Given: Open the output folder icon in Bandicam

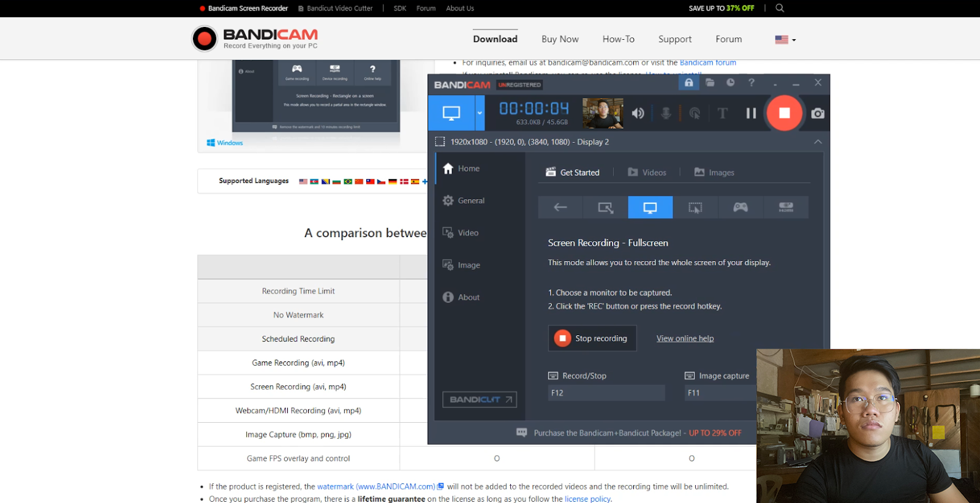Looking at the screenshot, I should click(x=710, y=83).
